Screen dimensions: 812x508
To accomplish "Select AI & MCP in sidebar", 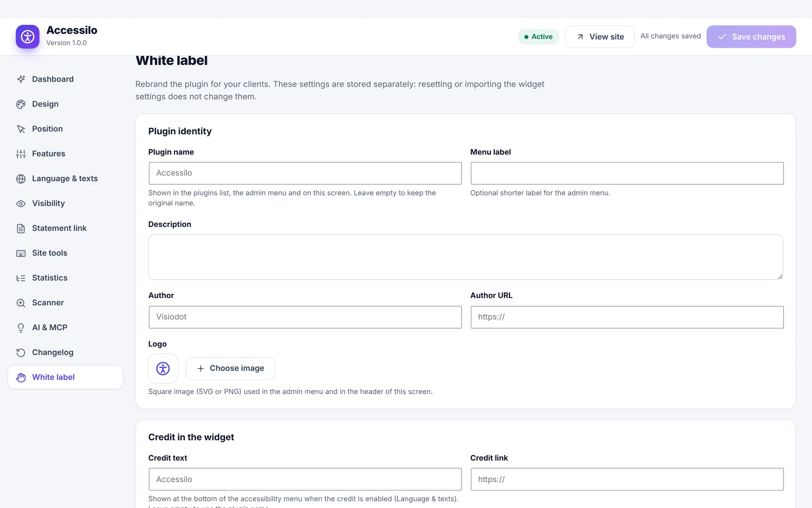I will (x=65, y=327).
